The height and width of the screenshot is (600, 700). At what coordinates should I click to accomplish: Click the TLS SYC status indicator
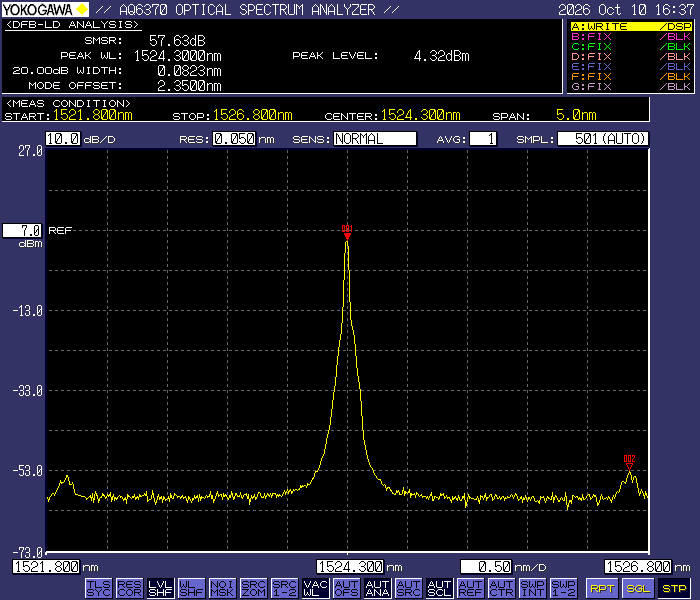tap(98, 588)
